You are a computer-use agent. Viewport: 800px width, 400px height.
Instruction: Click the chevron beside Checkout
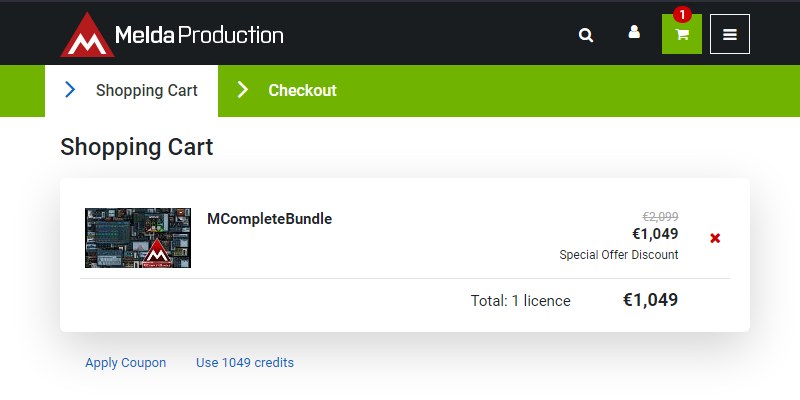point(242,90)
